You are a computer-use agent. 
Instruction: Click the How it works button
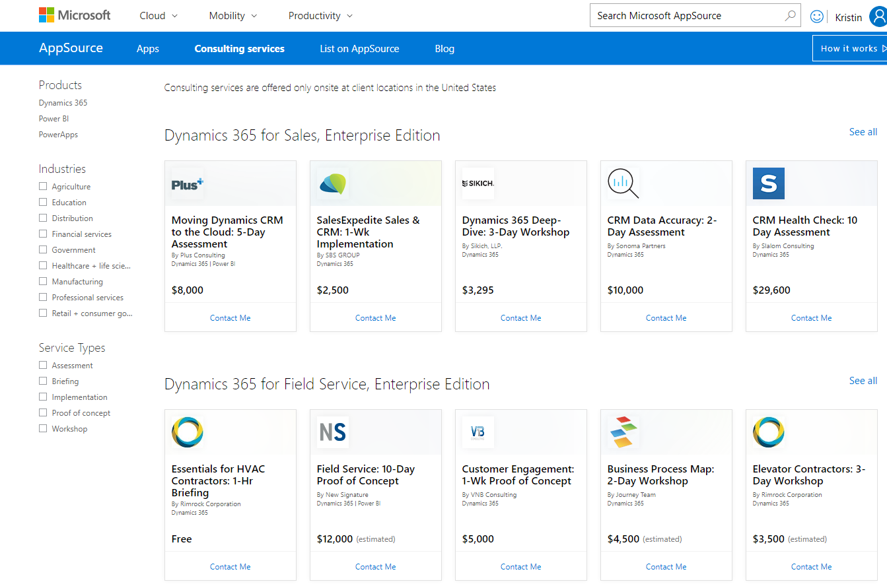pyautogui.click(x=850, y=48)
